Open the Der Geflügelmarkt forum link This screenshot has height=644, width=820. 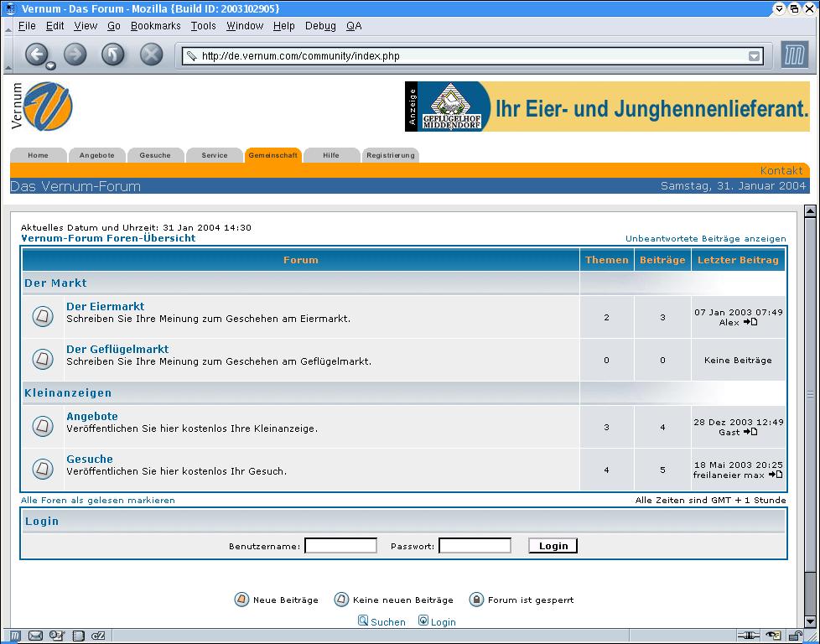(x=117, y=349)
